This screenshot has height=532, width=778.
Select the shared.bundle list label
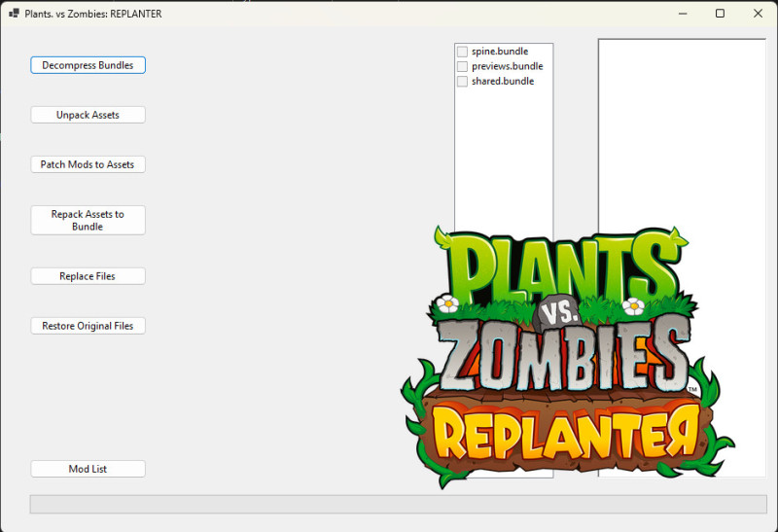click(503, 81)
